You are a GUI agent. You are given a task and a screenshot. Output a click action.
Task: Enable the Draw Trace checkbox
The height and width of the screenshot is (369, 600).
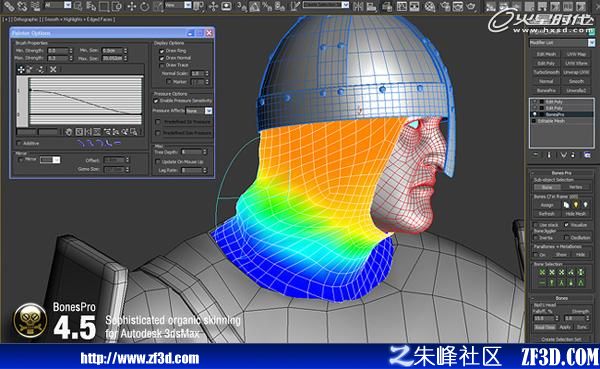pyautogui.click(x=161, y=65)
